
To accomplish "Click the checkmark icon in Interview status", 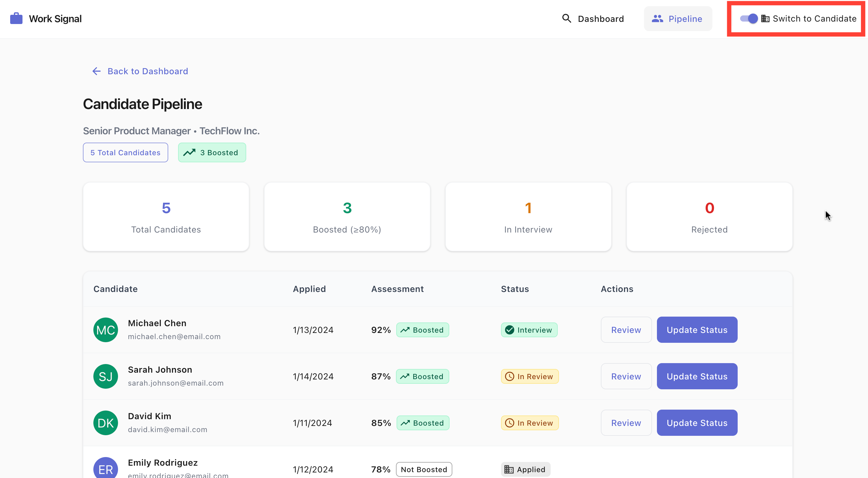I will click(x=509, y=330).
